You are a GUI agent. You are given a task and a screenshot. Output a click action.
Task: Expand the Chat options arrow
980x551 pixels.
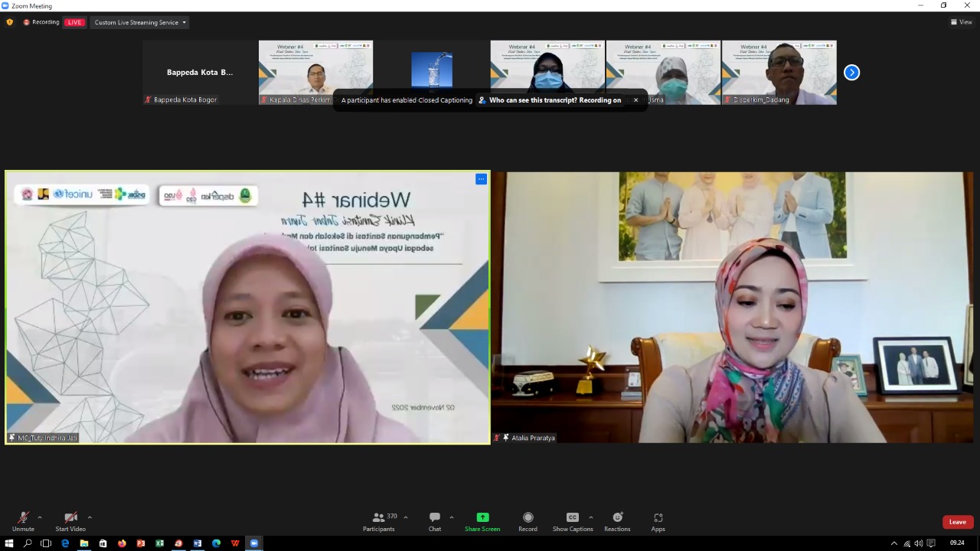(x=452, y=517)
